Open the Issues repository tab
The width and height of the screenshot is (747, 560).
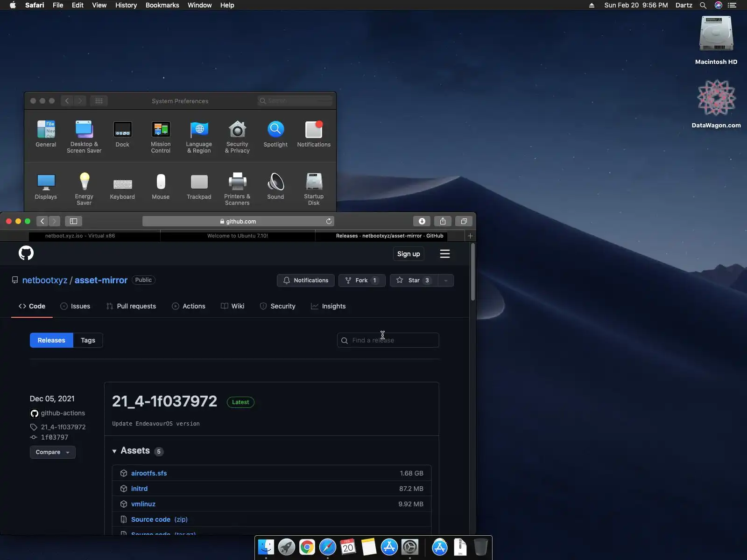pos(75,306)
